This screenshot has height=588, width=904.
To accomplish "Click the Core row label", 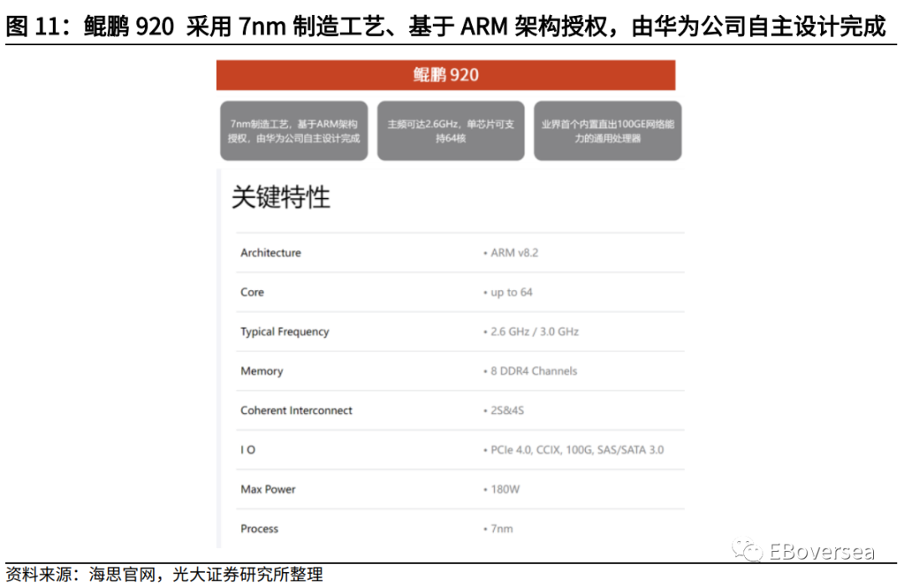I will coord(252,292).
